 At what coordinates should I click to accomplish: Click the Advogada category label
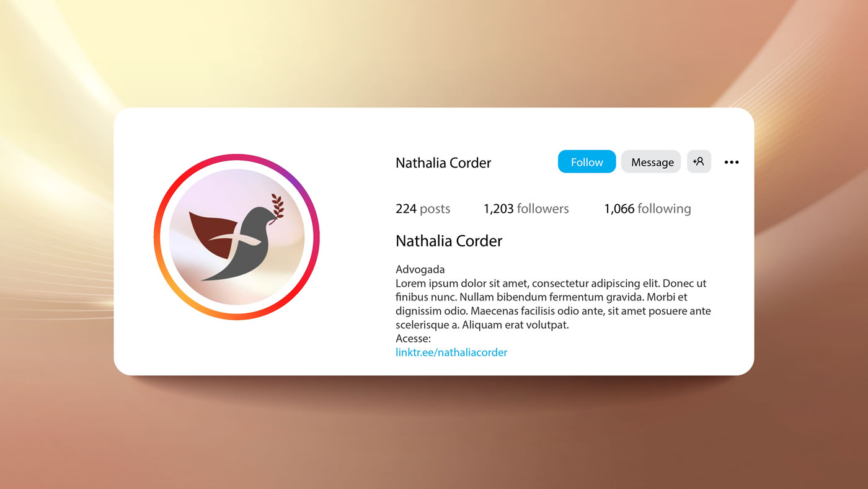pyautogui.click(x=420, y=269)
